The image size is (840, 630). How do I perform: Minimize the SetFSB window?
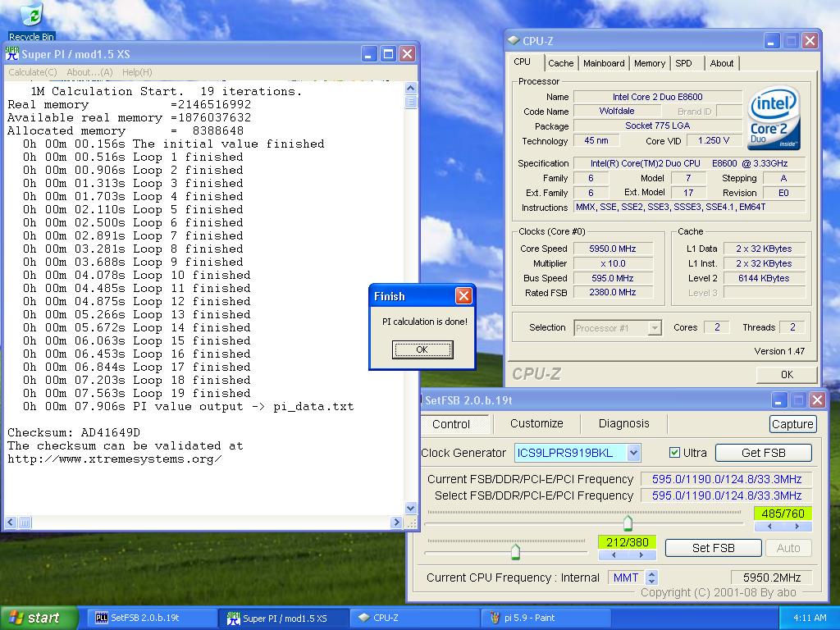click(779, 399)
